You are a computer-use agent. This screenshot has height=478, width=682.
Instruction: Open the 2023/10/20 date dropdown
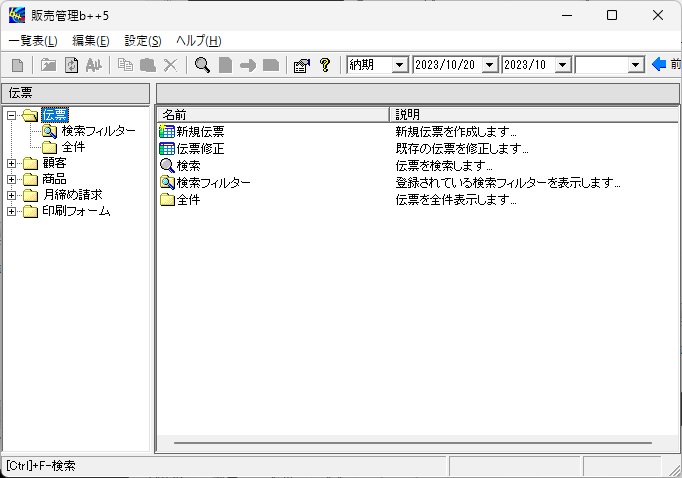click(x=489, y=65)
